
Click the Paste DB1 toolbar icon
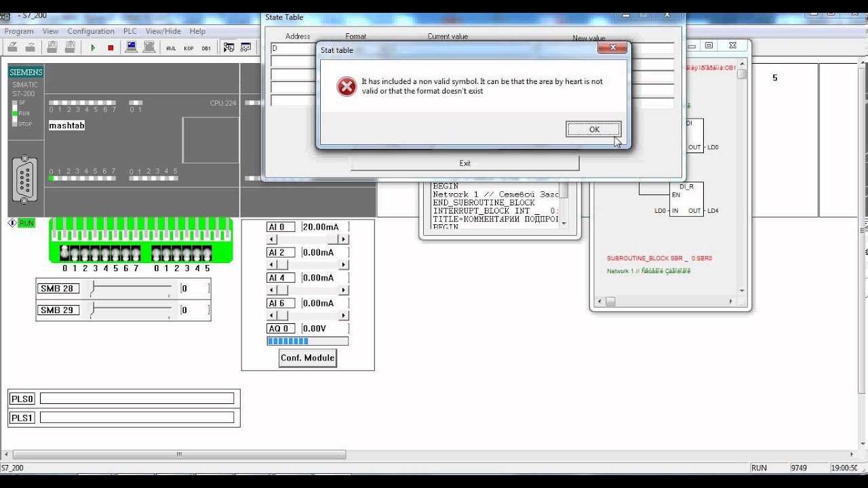pyautogui.click(x=70, y=47)
